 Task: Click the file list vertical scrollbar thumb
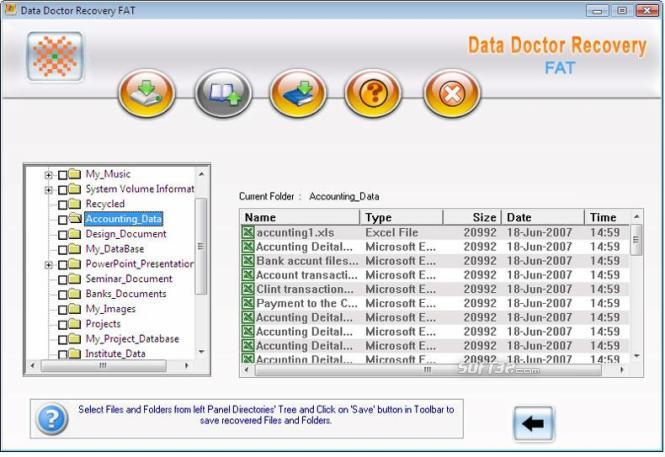pyautogui.click(x=636, y=240)
